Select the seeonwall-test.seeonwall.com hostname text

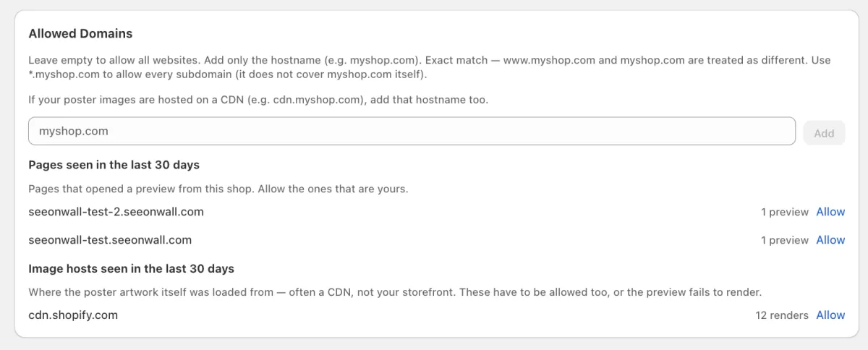click(110, 240)
